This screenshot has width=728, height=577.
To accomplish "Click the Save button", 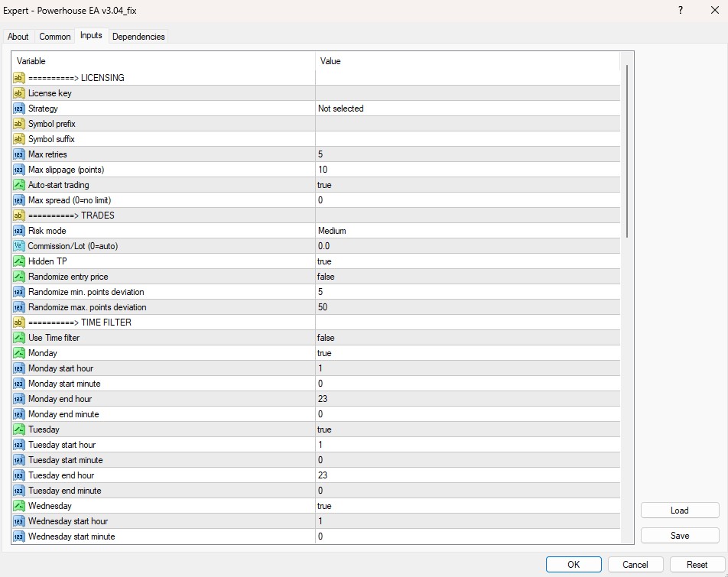I will (x=680, y=536).
